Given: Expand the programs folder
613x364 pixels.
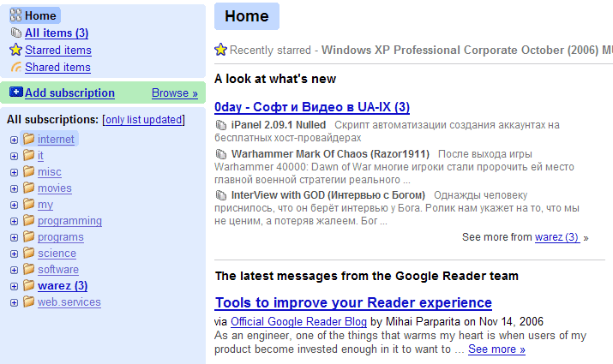Looking at the screenshot, I should (14, 238).
